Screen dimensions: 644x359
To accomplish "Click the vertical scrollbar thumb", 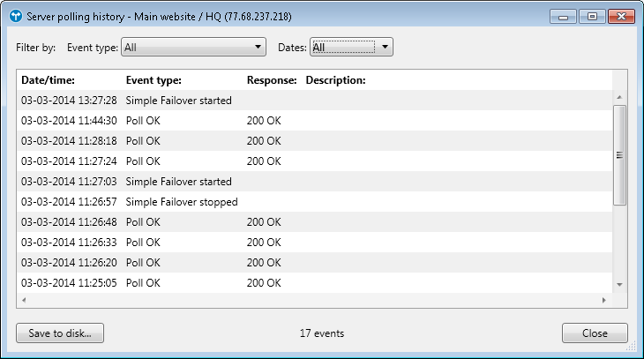I will (619, 154).
